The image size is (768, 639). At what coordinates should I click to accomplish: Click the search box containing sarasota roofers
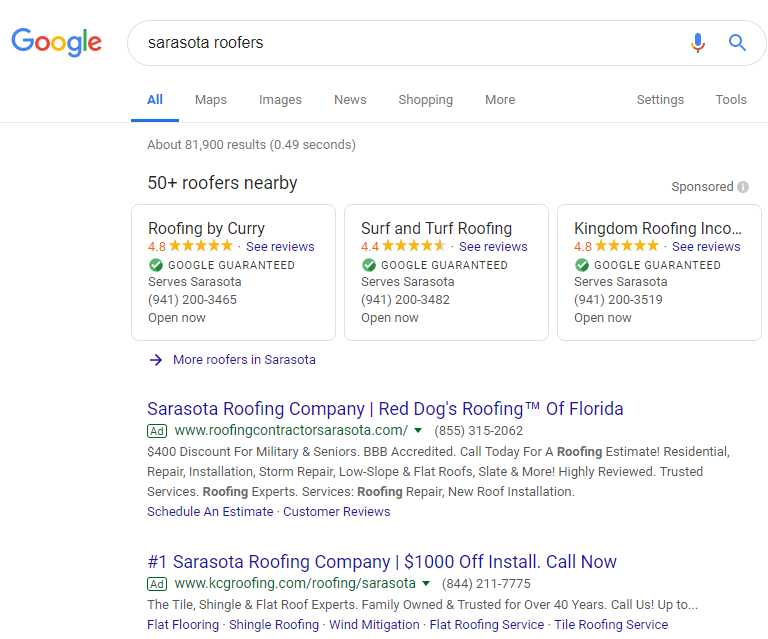tap(400, 43)
